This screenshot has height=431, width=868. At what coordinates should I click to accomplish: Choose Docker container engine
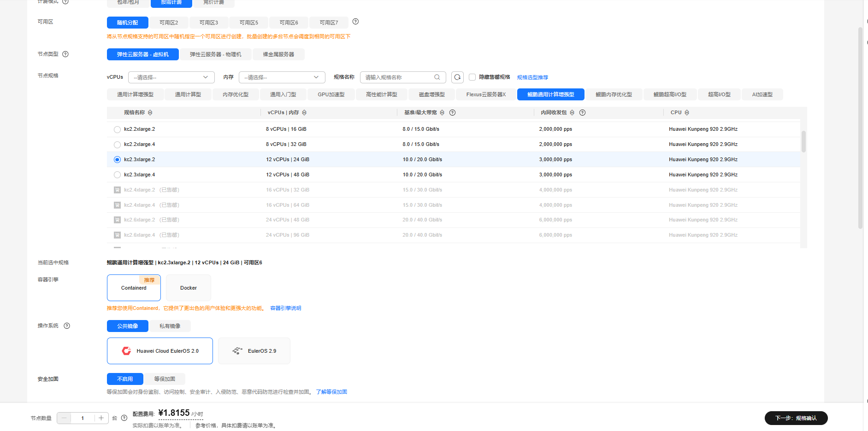189,288
